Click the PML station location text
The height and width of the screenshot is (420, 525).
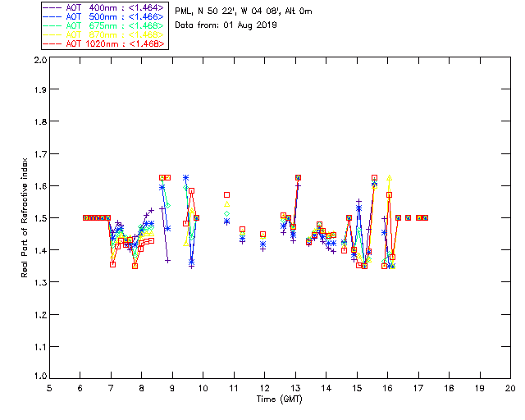244,11
